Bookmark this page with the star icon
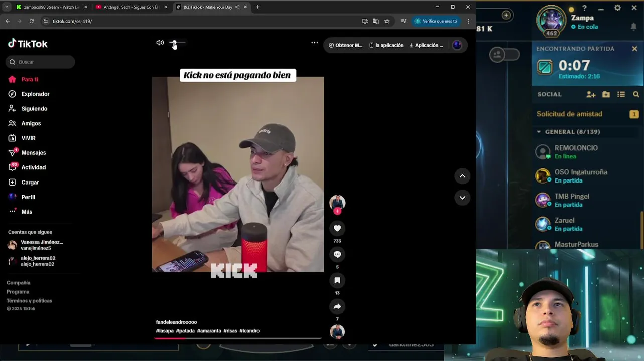 (387, 21)
